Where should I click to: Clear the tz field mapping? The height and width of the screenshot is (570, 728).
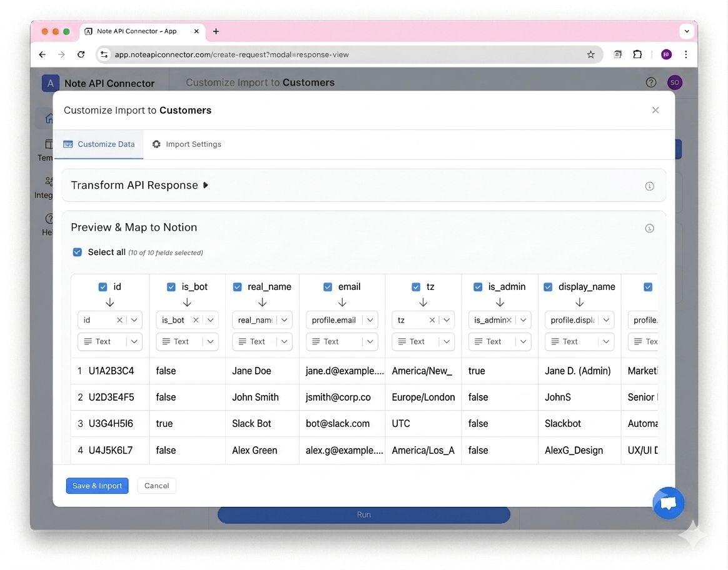[x=432, y=320]
